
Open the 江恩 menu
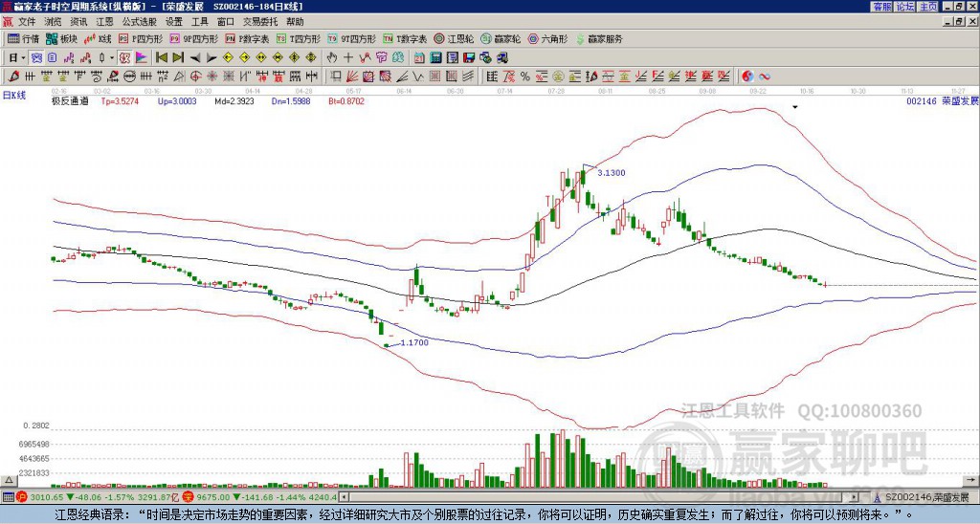coord(105,22)
